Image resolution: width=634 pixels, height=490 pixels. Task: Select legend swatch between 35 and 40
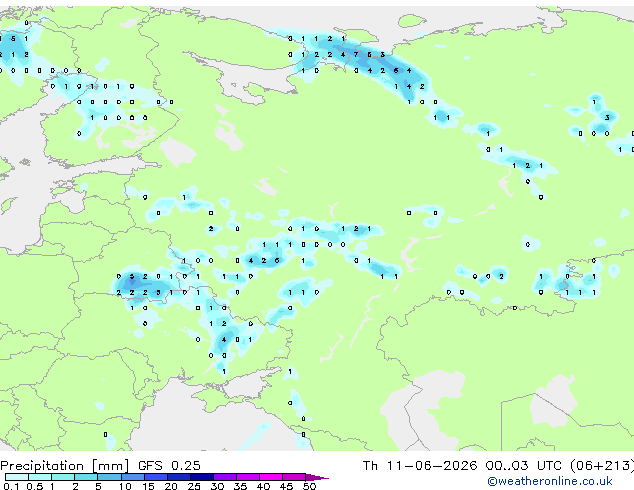247,477
